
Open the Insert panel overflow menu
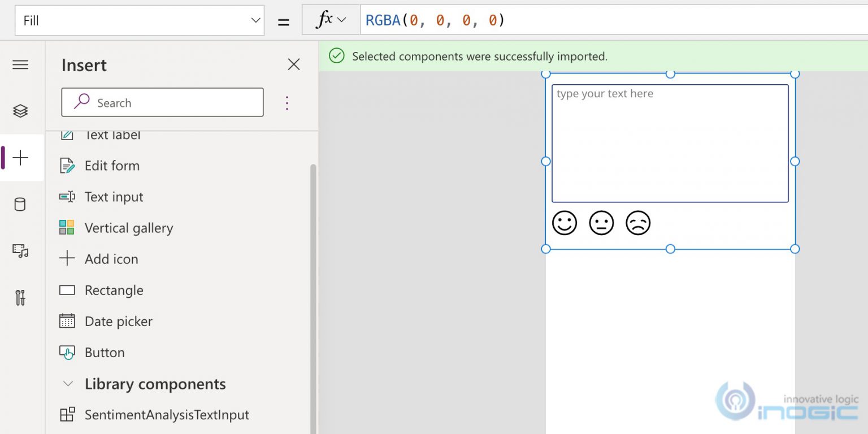(x=287, y=102)
